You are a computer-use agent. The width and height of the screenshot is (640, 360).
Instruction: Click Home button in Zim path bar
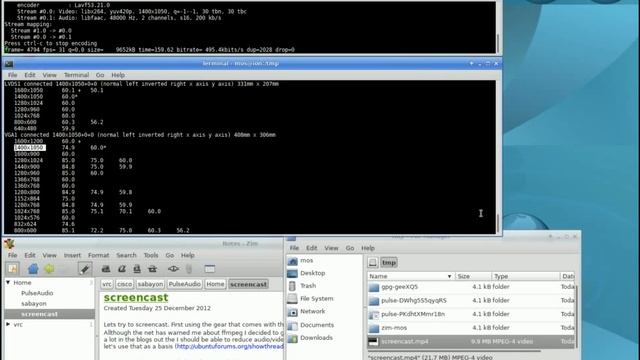(215, 284)
